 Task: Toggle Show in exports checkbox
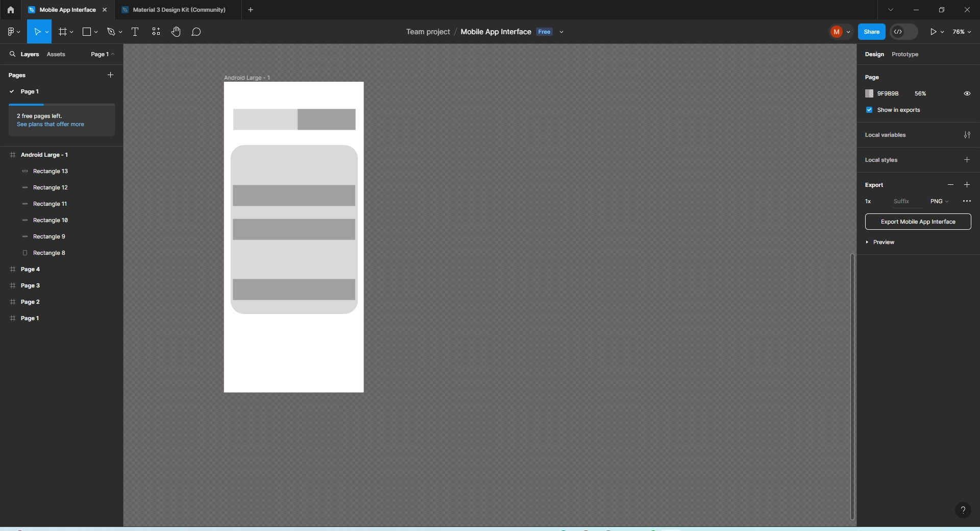pyautogui.click(x=869, y=110)
